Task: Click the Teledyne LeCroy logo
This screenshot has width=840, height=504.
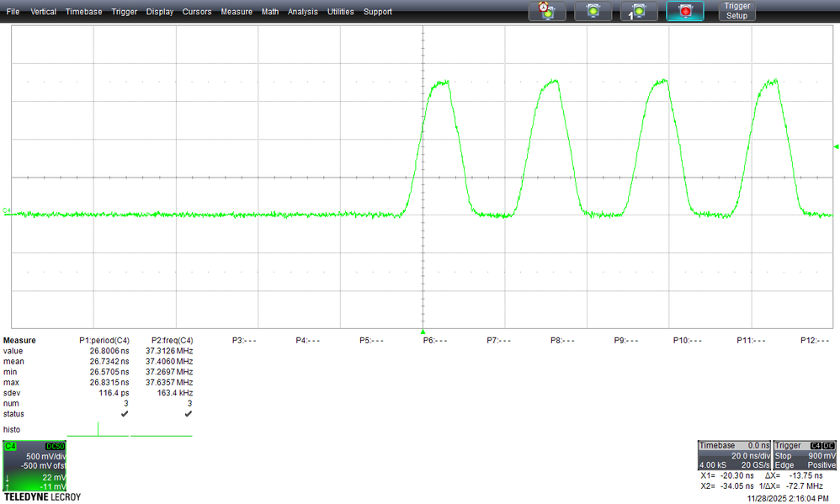Action: tap(42, 497)
